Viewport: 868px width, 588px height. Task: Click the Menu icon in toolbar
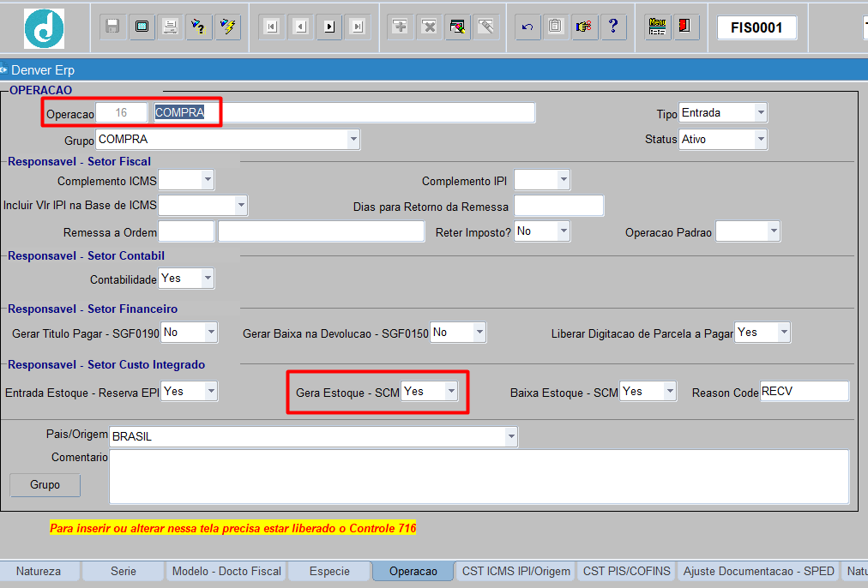pyautogui.click(x=657, y=27)
